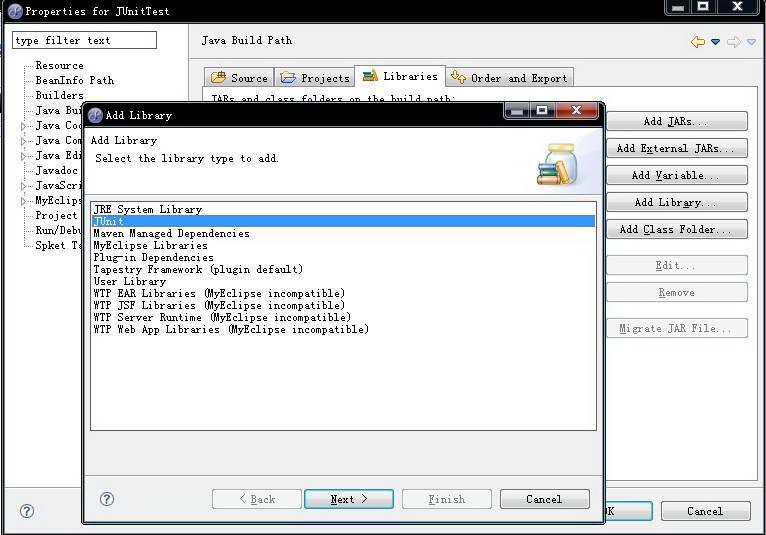The image size is (766, 535).
Task: Cancel the Add Library dialog
Action: (x=544, y=499)
